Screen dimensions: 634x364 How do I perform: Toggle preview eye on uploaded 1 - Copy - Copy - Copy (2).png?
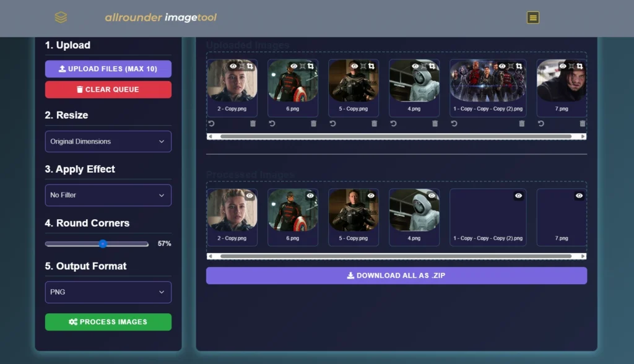click(502, 66)
